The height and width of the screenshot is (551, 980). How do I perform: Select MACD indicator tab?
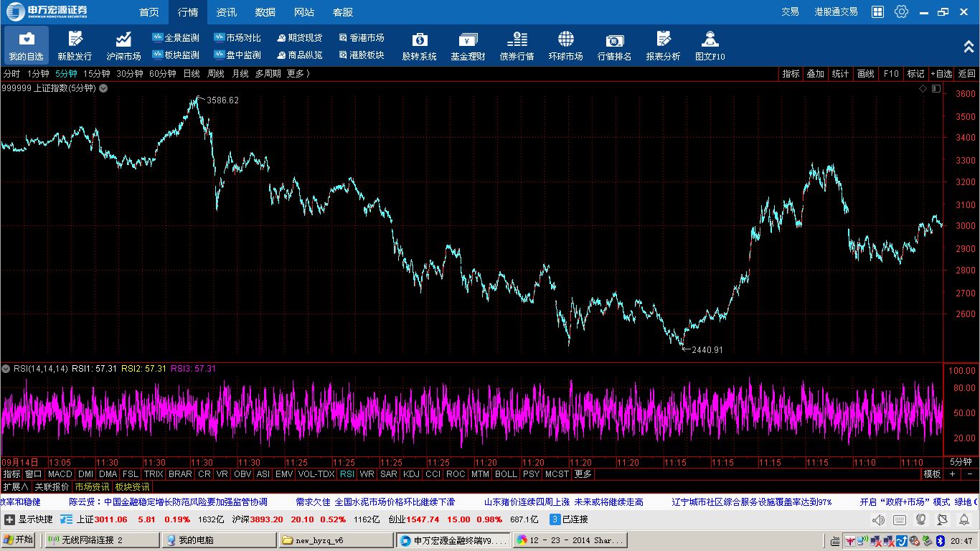click(x=60, y=474)
